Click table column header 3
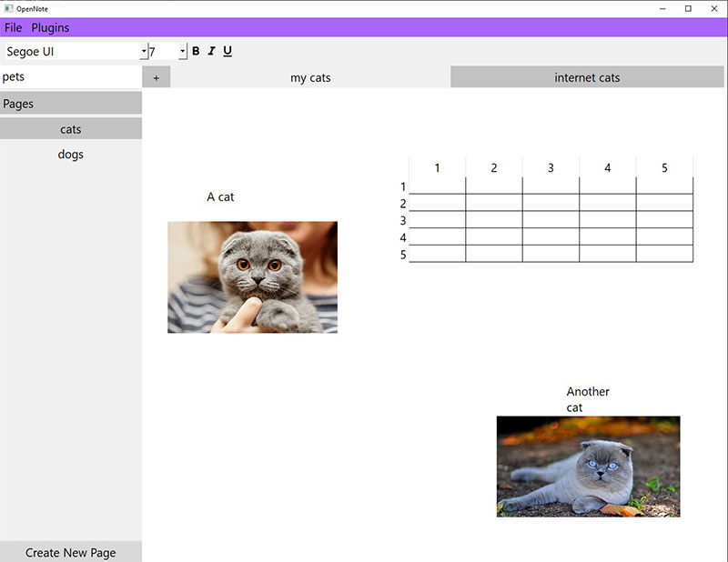The image size is (728, 562). 551,167
